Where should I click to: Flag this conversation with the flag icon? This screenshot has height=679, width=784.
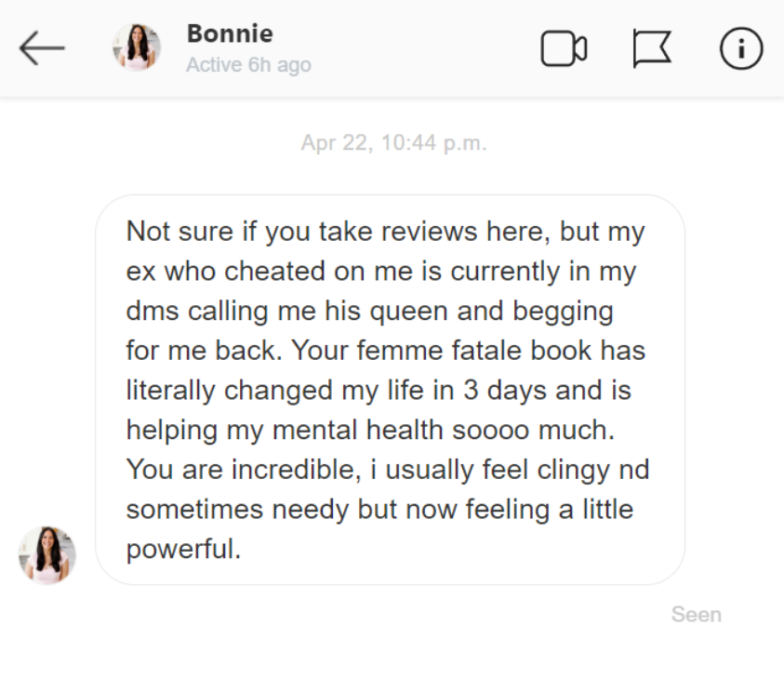coord(652,48)
